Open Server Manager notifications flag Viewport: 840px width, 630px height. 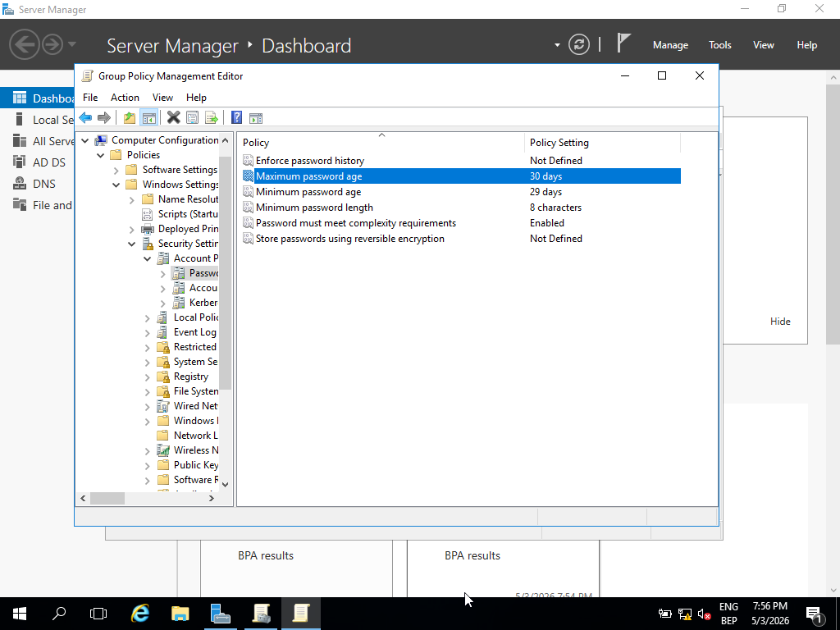click(623, 43)
